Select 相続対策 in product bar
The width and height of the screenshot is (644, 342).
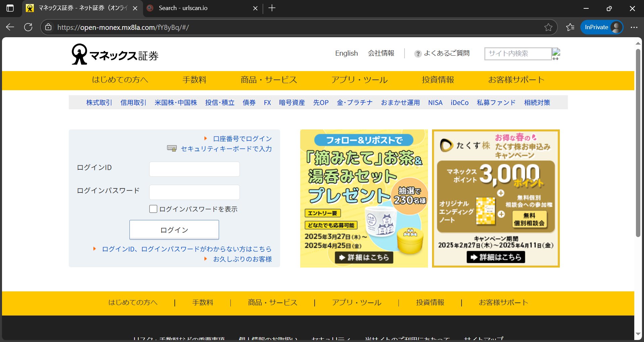537,103
